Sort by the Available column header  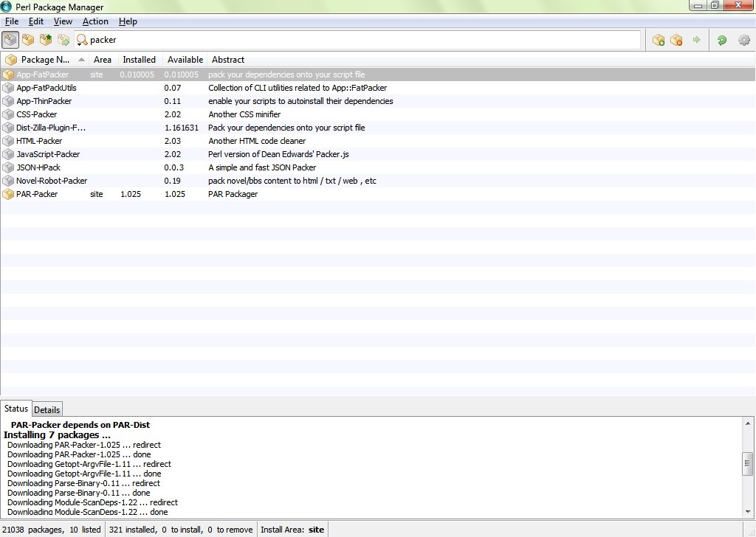point(185,60)
